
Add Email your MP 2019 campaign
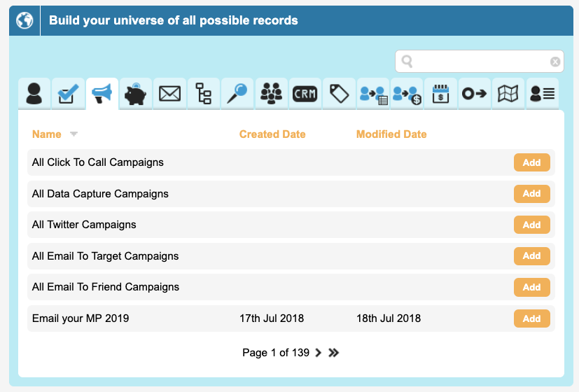coord(531,318)
